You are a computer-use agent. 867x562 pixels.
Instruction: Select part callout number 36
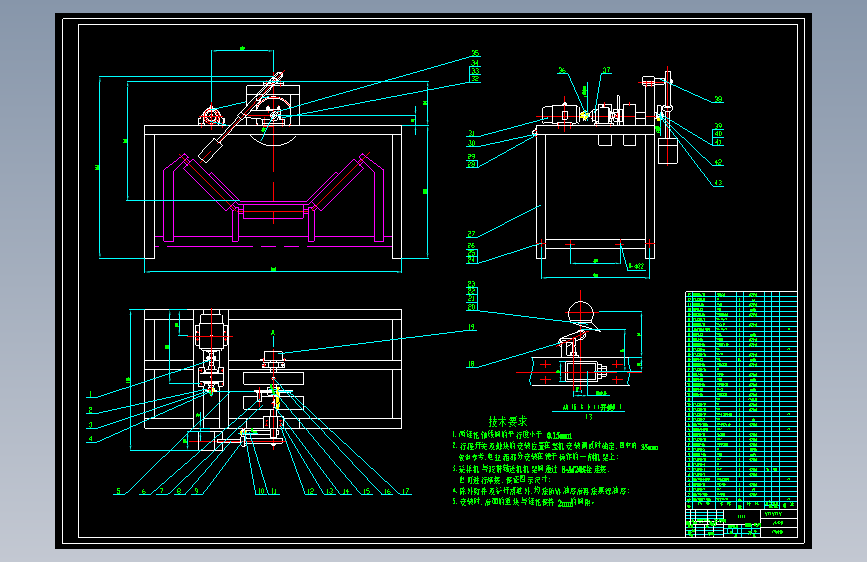pos(562,70)
